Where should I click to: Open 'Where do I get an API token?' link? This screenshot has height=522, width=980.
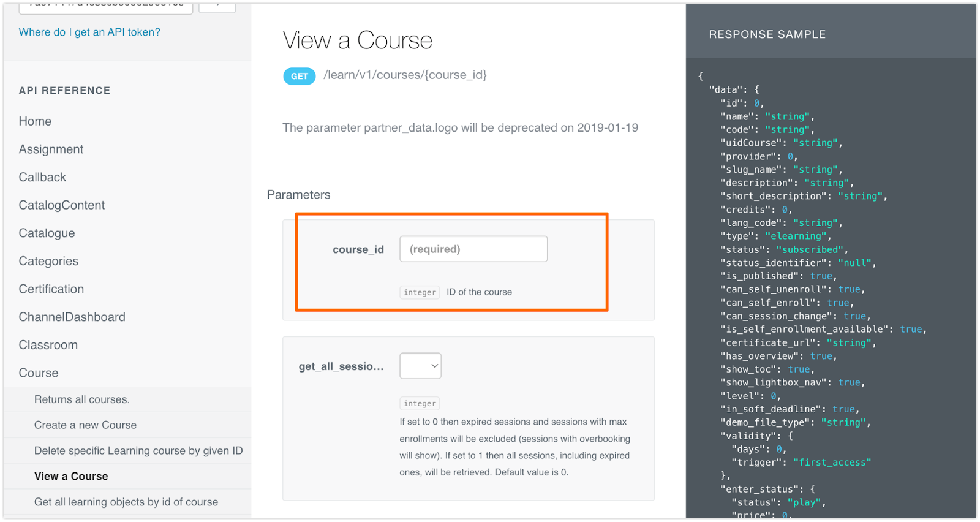(89, 32)
